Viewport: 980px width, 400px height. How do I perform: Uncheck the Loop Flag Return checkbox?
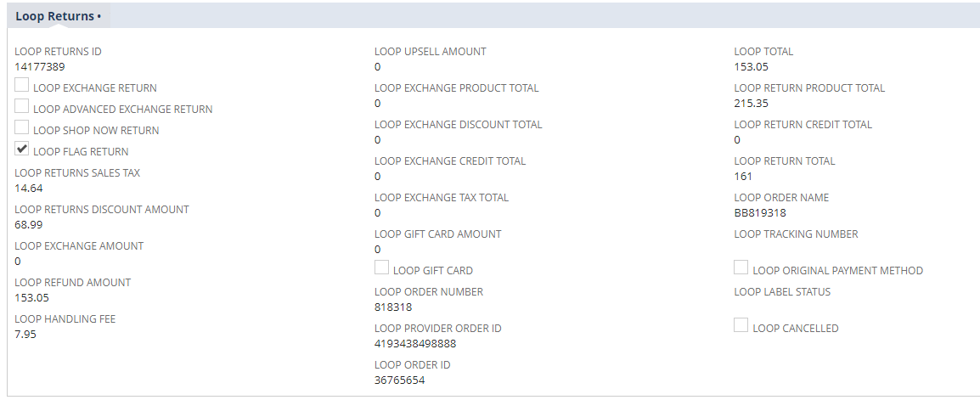pyautogui.click(x=22, y=149)
